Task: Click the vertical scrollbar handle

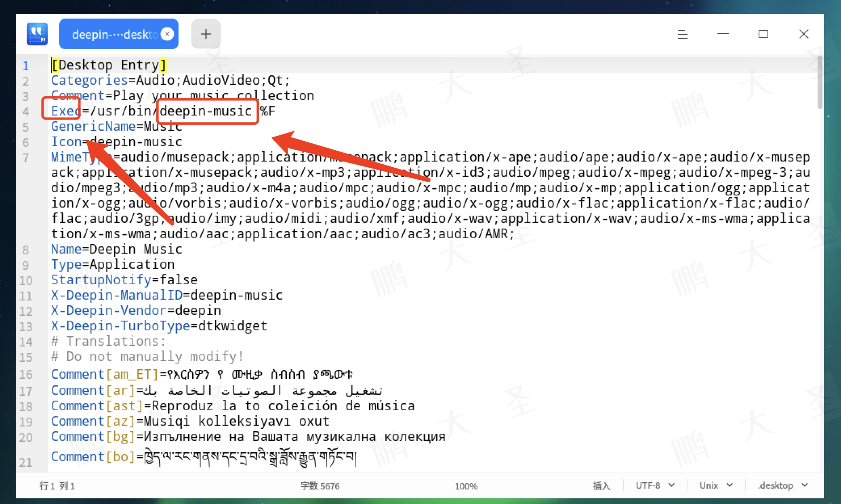Action: (819, 83)
